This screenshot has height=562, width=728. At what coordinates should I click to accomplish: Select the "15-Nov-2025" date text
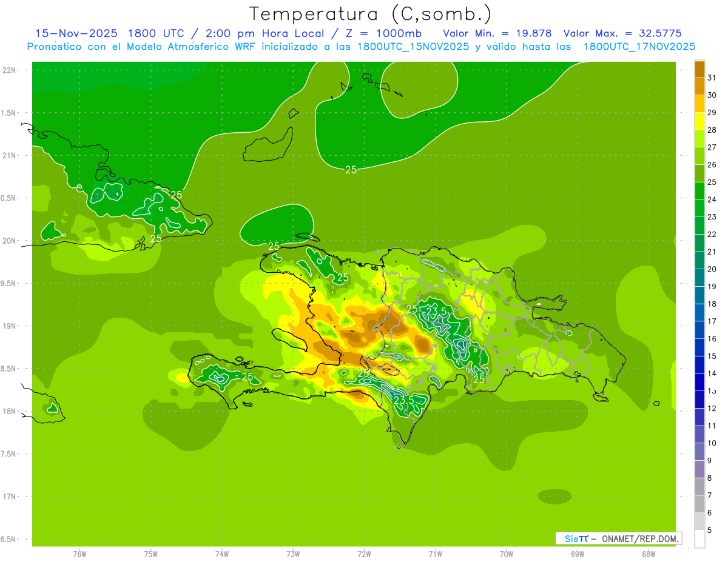pos(76,33)
